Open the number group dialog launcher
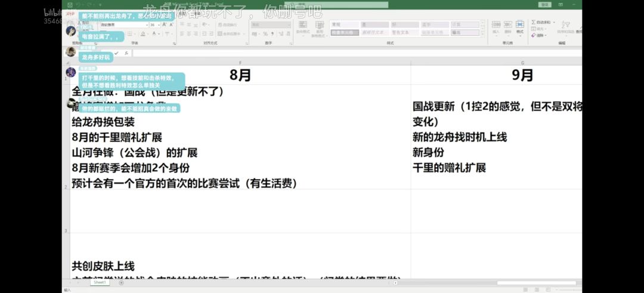Image resolution: width=644 pixels, height=293 pixels. (x=291, y=44)
